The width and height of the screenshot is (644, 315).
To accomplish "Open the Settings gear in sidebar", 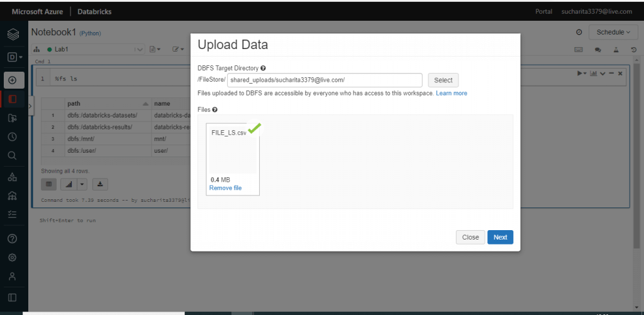I will 13,257.
